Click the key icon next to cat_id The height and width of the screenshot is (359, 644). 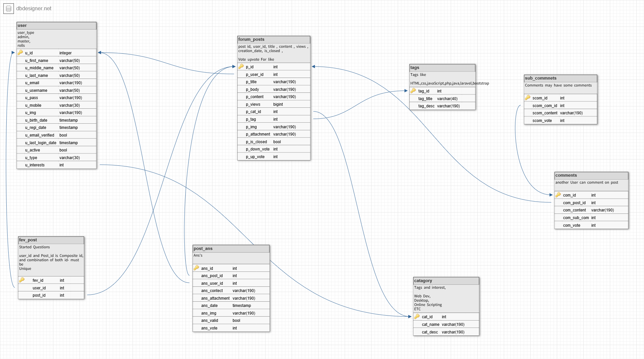(x=417, y=317)
